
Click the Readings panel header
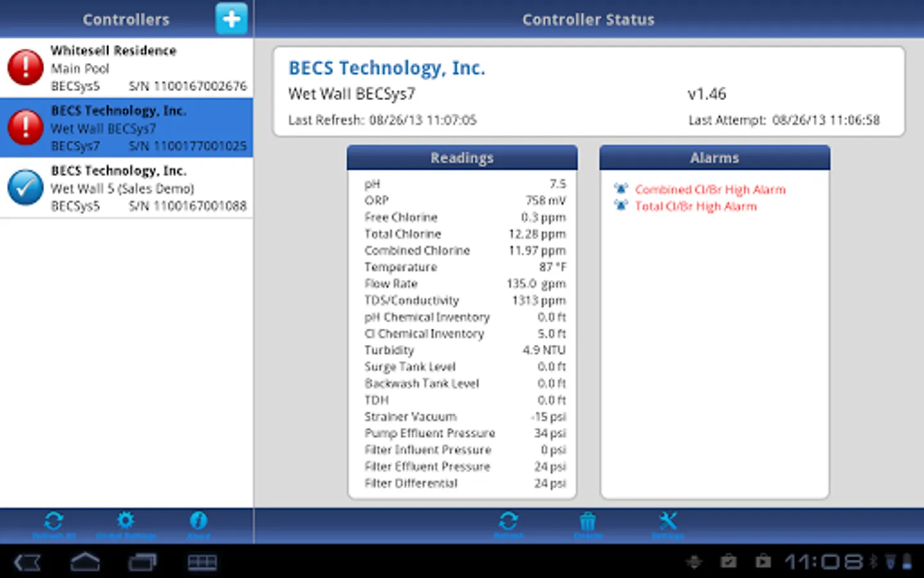click(462, 158)
